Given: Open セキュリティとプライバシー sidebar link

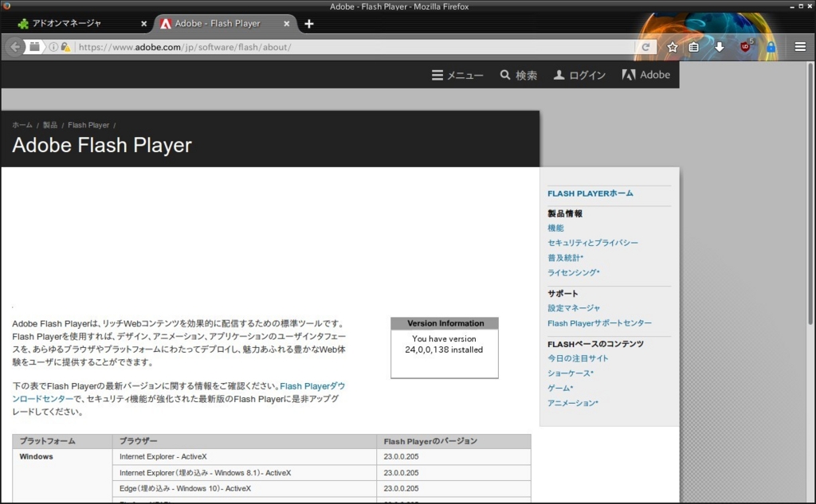Looking at the screenshot, I should pyautogui.click(x=592, y=242).
